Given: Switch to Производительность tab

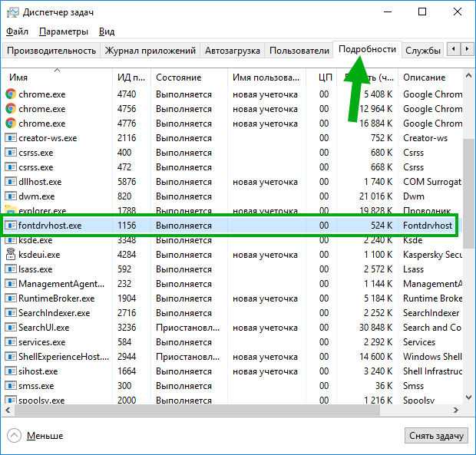Looking at the screenshot, I should click(x=51, y=51).
